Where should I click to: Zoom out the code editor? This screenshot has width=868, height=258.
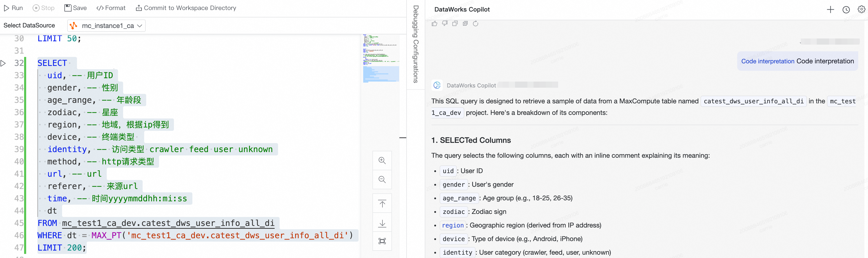pyautogui.click(x=382, y=180)
